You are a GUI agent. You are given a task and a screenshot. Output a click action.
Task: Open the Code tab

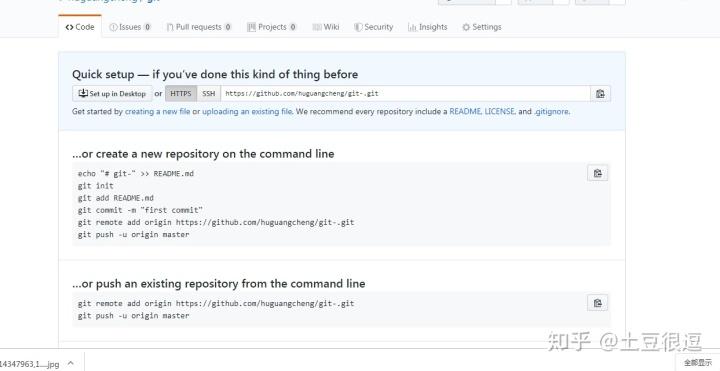pyautogui.click(x=80, y=27)
